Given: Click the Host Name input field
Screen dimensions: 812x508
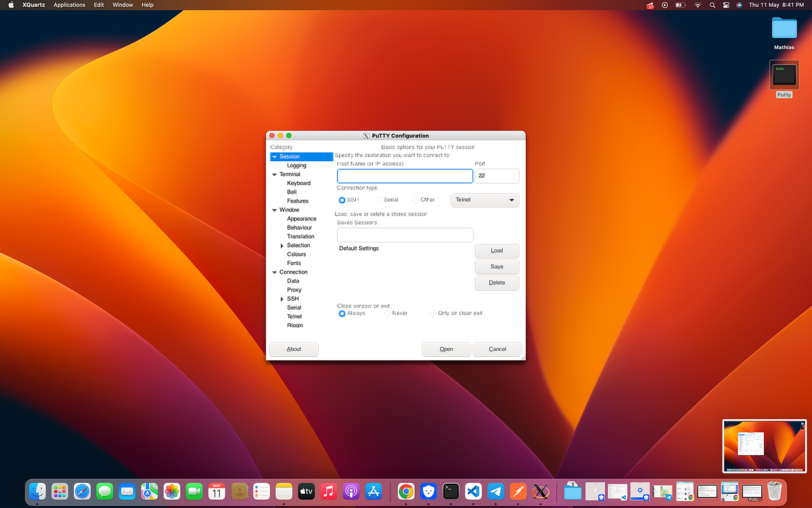Looking at the screenshot, I should (x=405, y=175).
